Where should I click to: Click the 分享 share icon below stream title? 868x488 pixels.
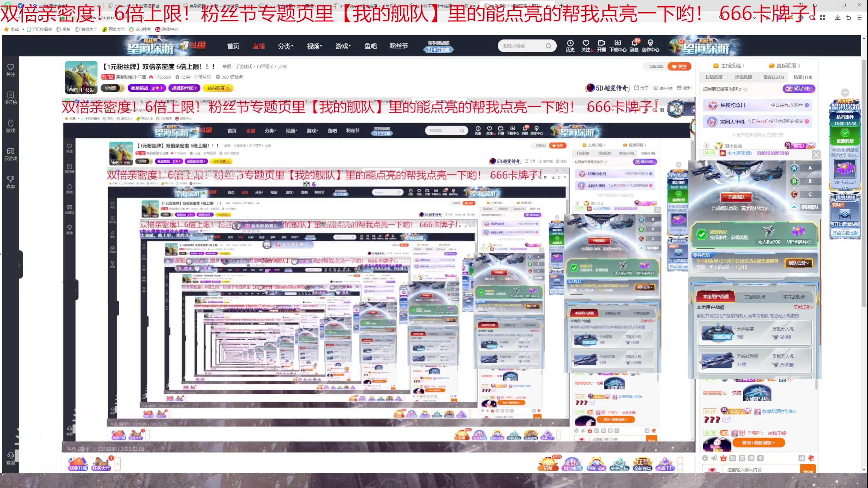pyautogui.click(x=641, y=88)
